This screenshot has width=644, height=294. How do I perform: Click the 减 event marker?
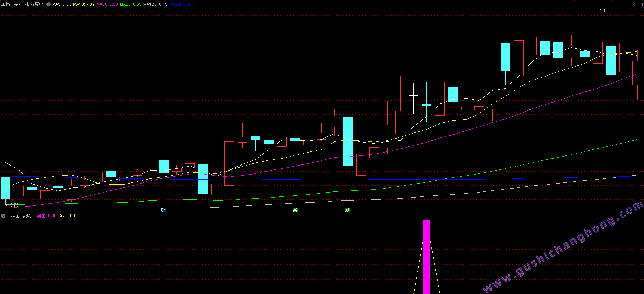[x=295, y=210]
